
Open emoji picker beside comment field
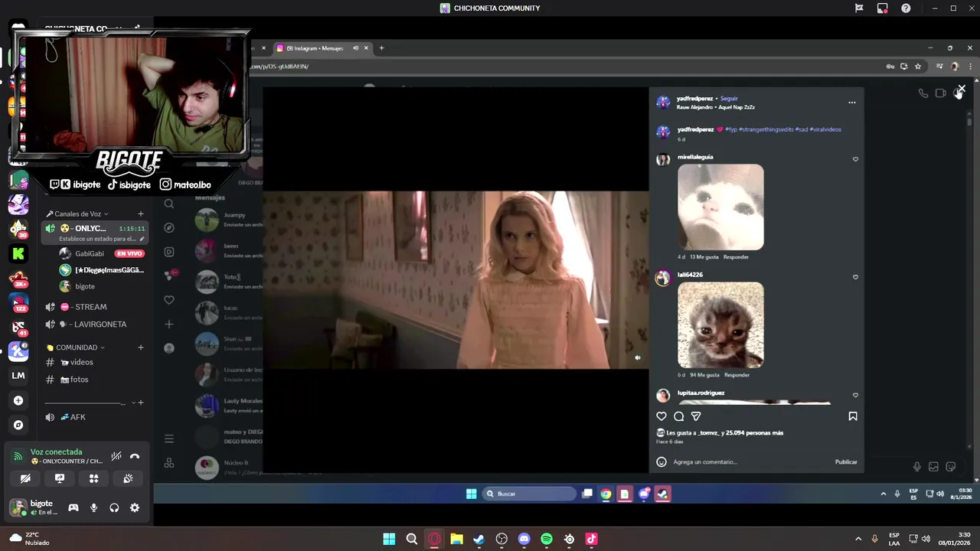coord(661,462)
